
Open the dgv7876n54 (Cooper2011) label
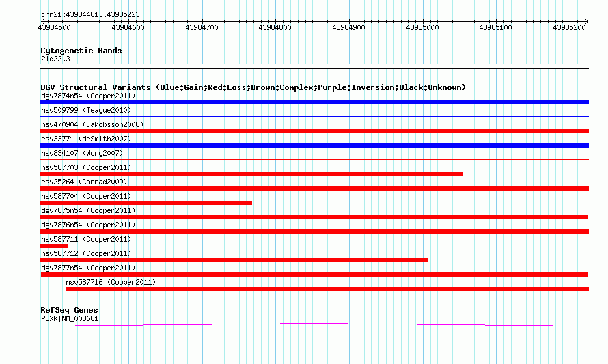88,225
